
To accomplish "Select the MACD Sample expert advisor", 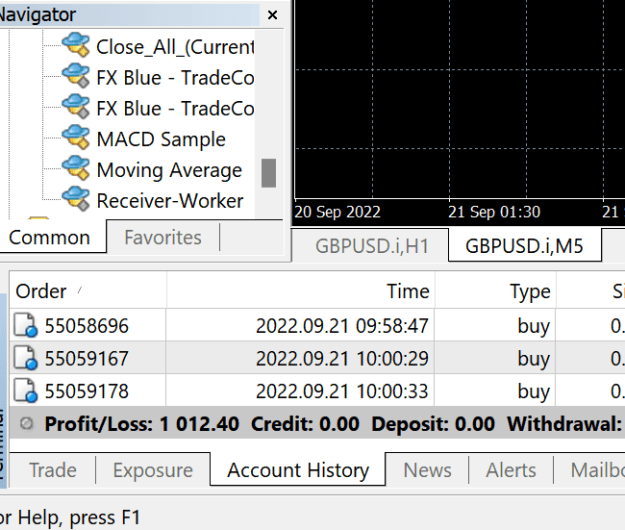I will (161, 139).
